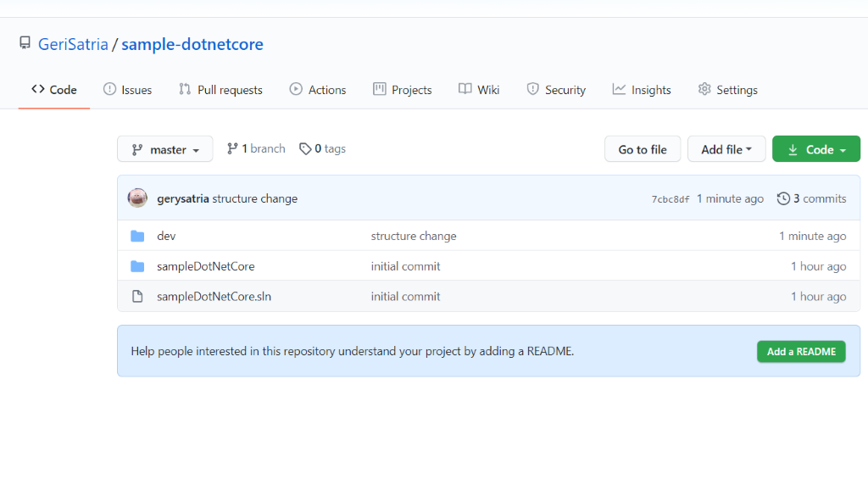Click the clock history icon by 3 commits
Image resolution: width=868 pixels, height=496 pixels.
tap(782, 198)
